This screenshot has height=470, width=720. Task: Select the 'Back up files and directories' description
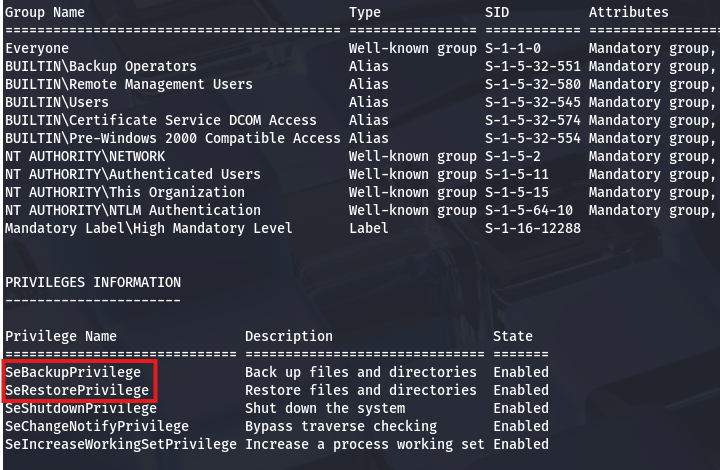tap(361, 372)
